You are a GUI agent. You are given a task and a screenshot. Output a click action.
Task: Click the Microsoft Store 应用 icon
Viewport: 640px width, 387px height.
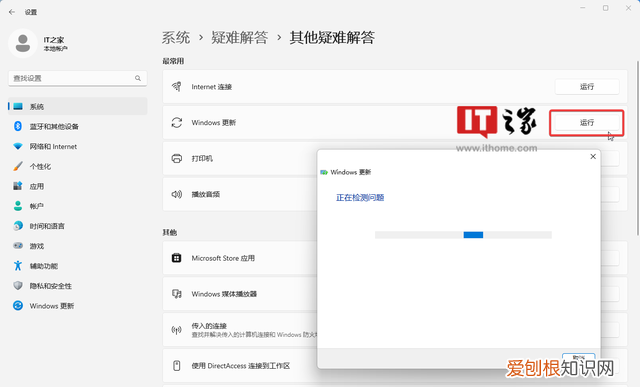[177, 258]
